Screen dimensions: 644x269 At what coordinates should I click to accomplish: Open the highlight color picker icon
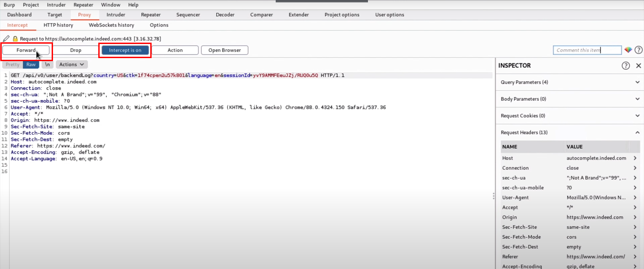tap(628, 50)
